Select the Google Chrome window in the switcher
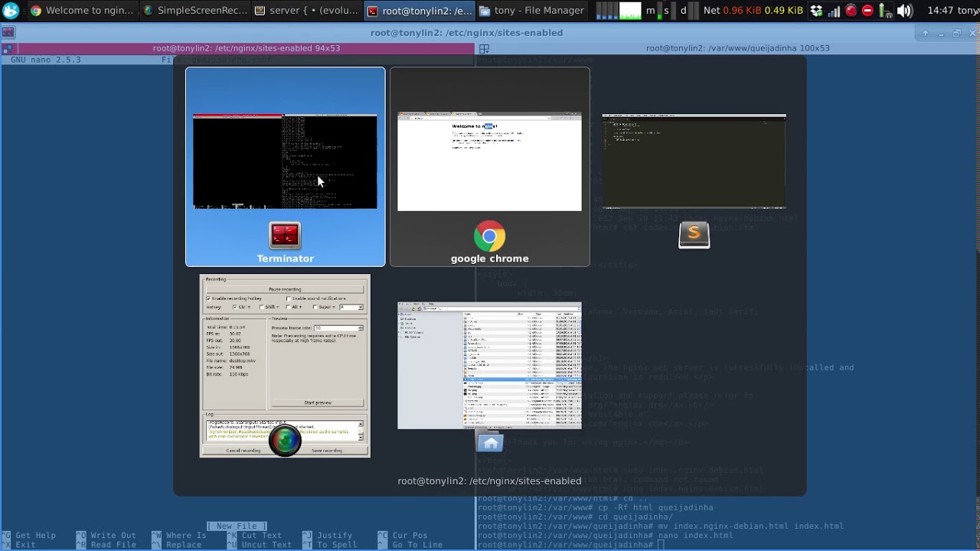The image size is (980, 551). (x=490, y=167)
